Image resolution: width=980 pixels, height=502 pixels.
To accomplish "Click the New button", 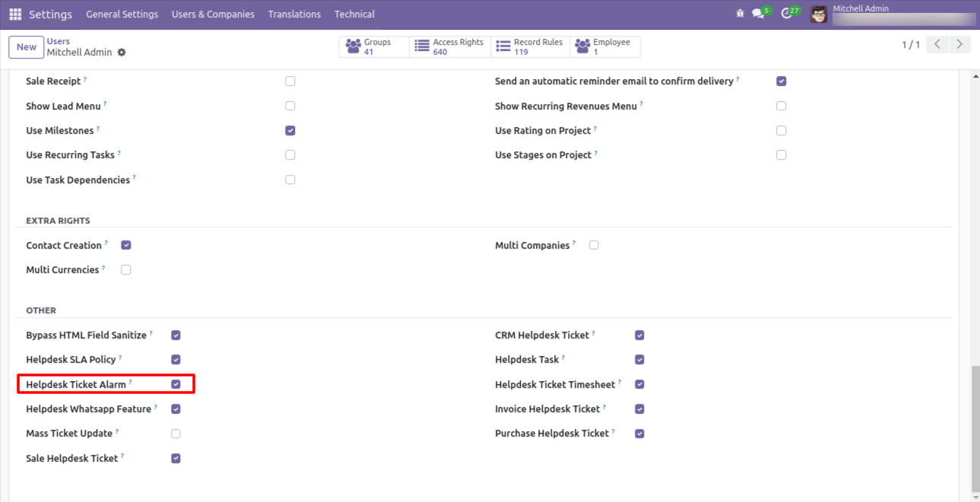I will 27,47.
